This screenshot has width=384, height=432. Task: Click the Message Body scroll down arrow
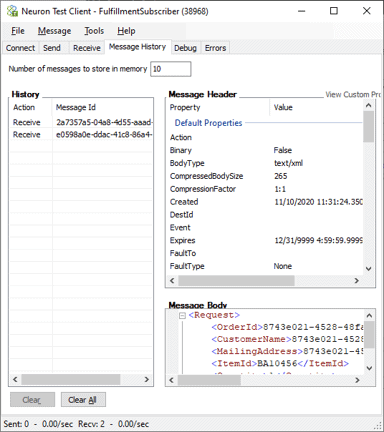click(369, 368)
